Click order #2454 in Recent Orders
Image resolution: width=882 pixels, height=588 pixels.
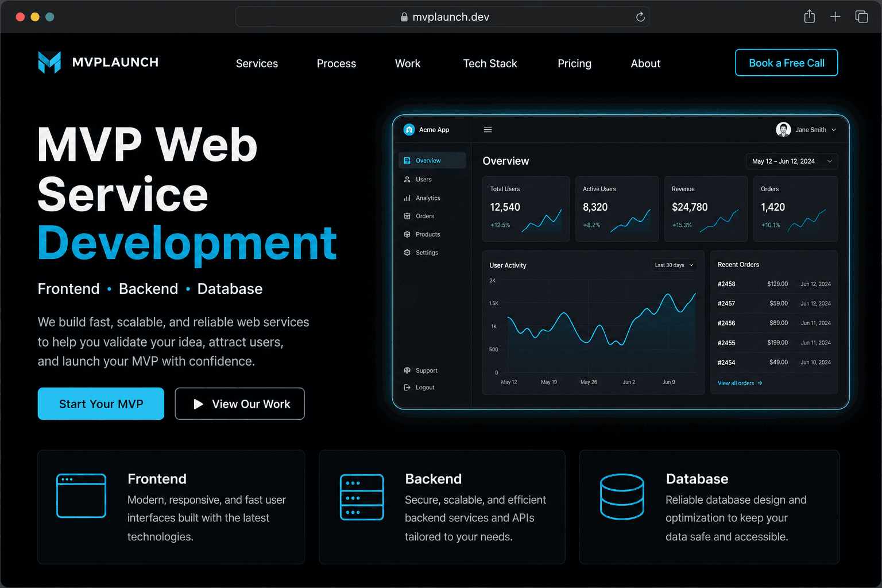pyautogui.click(x=774, y=362)
